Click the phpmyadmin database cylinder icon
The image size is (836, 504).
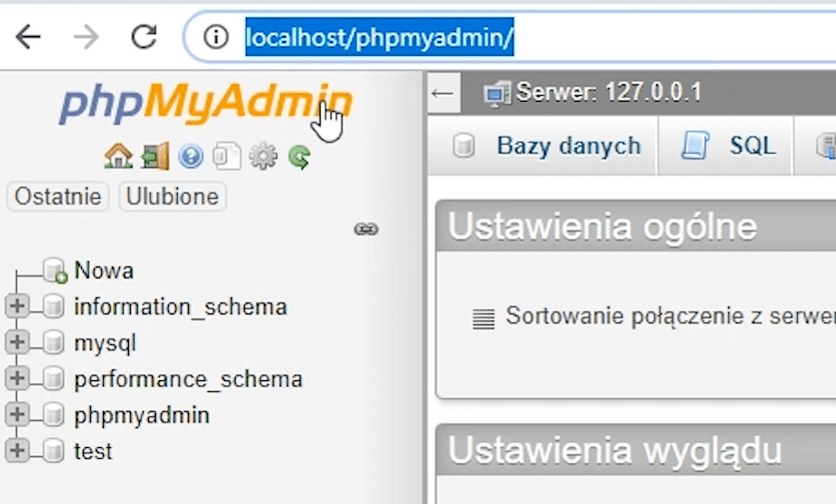pos(53,415)
